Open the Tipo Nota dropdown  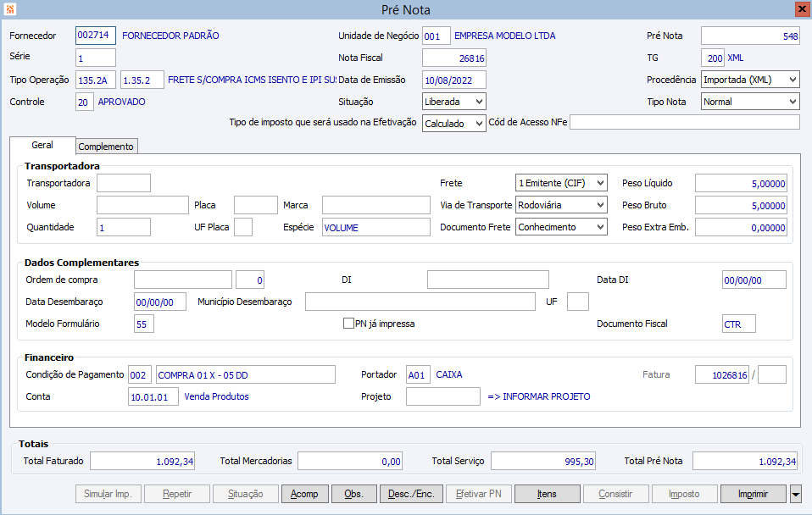tap(792, 102)
